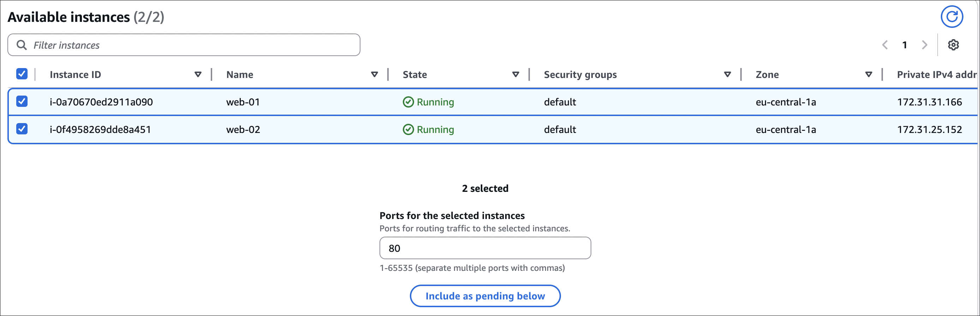The image size is (980, 316).
Task: Focus the Filter instances search field
Action: 190,45
